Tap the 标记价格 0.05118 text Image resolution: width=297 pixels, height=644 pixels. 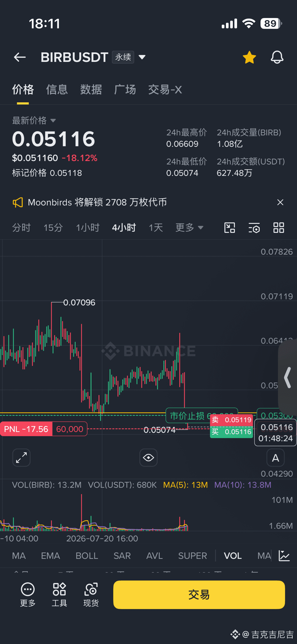[47, 173]
